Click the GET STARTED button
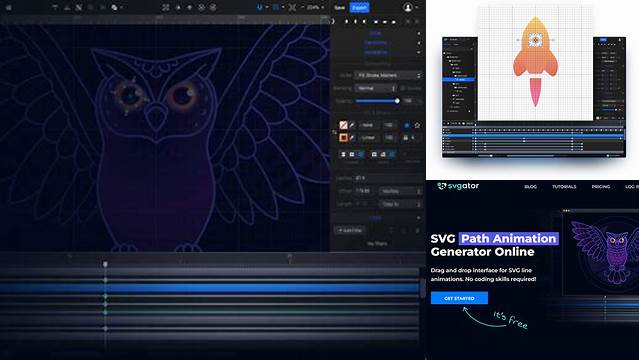This screenshot has width=639, height=360. (459, 298)
